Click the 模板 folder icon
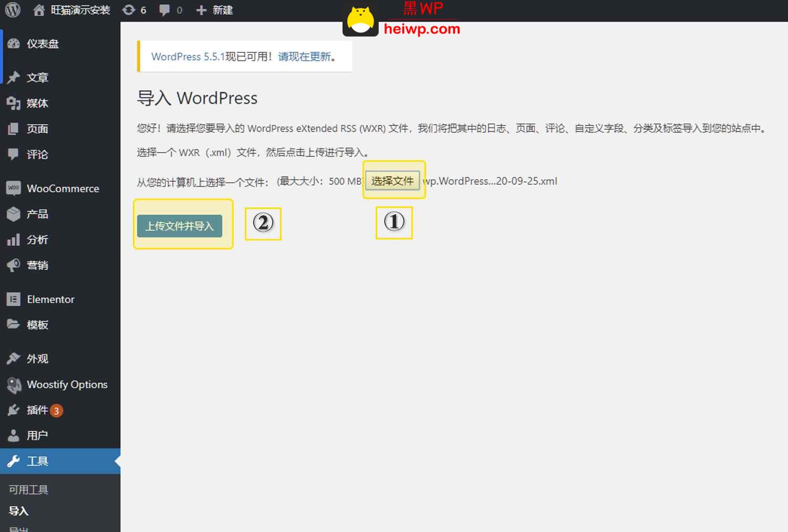 [x=14, y=325]
